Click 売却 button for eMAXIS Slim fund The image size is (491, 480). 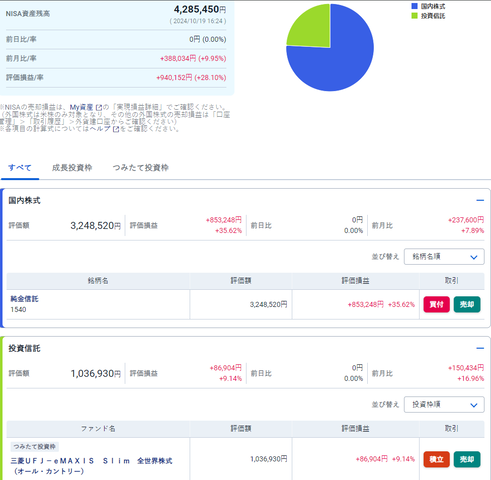tap(467, 459)
